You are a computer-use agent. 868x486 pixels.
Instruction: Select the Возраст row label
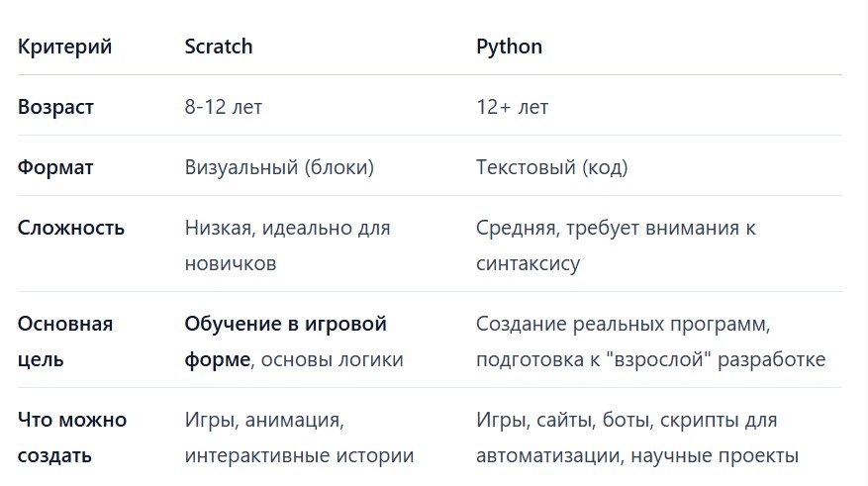[55, 107]
